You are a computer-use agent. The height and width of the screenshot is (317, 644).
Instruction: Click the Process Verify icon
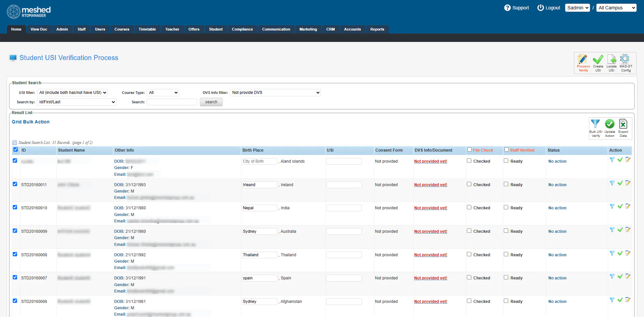583,60
